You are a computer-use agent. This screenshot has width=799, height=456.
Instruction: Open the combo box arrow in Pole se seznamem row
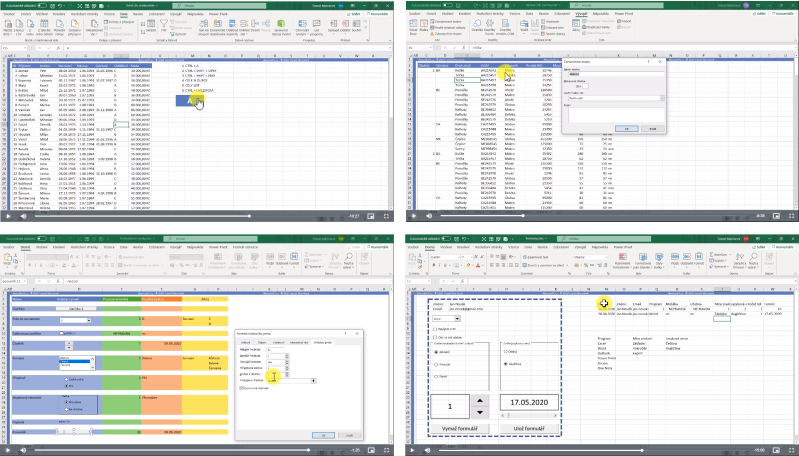(89, 320)
